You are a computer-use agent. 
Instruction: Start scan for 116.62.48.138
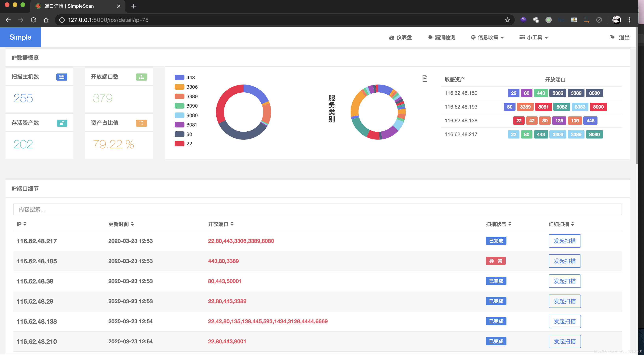coord(565,321)
